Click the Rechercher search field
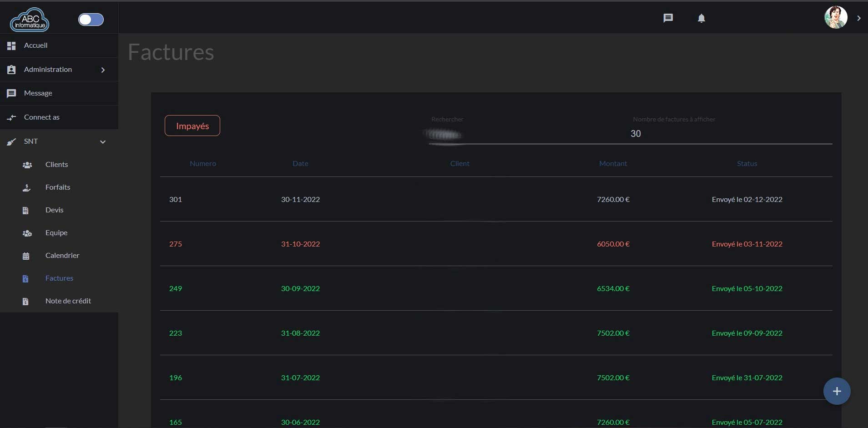Screen dimensions: 868x428 (500, 134)
